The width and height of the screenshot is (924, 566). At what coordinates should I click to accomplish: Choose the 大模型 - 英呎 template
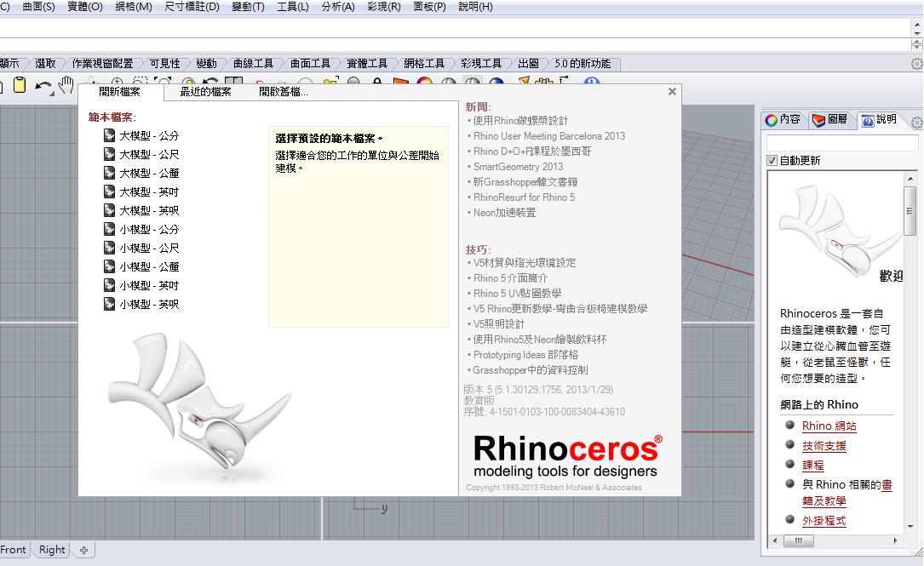141,210
